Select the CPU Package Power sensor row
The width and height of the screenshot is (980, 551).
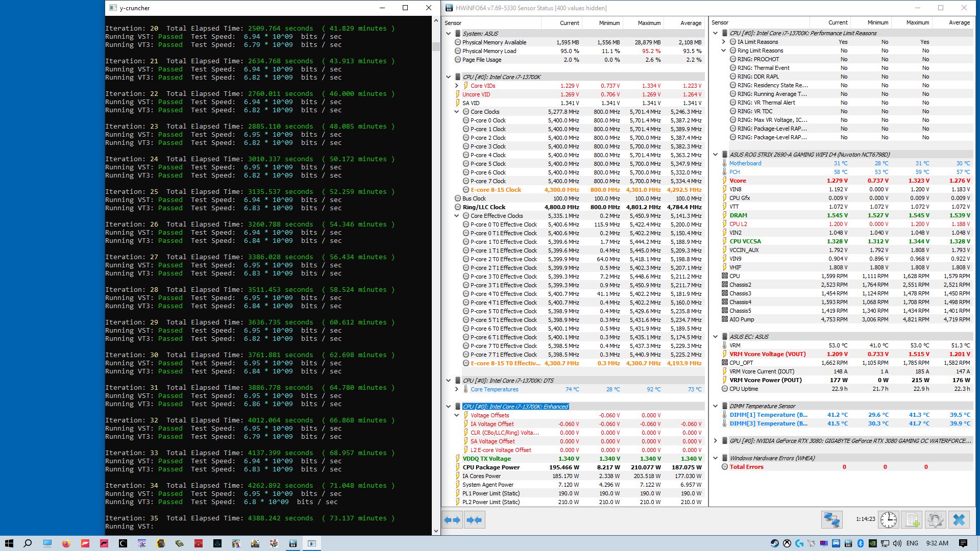(491, 467)
